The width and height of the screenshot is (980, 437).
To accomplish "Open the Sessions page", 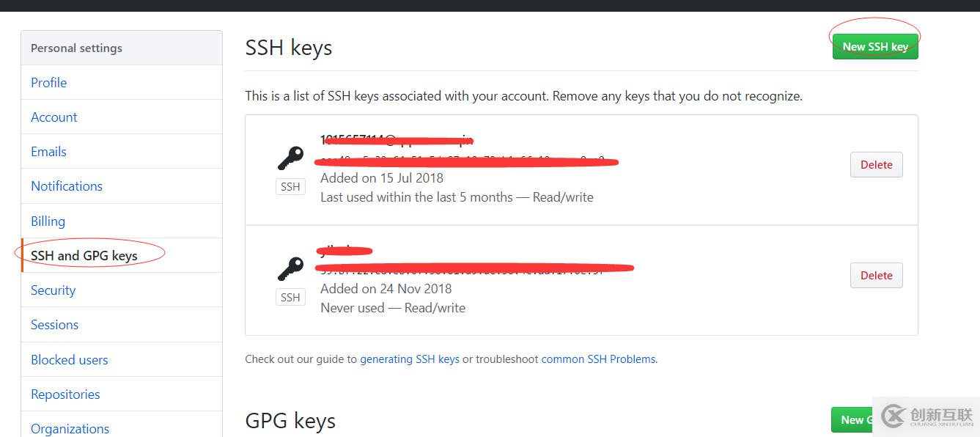I will click(x=55, y=325).
